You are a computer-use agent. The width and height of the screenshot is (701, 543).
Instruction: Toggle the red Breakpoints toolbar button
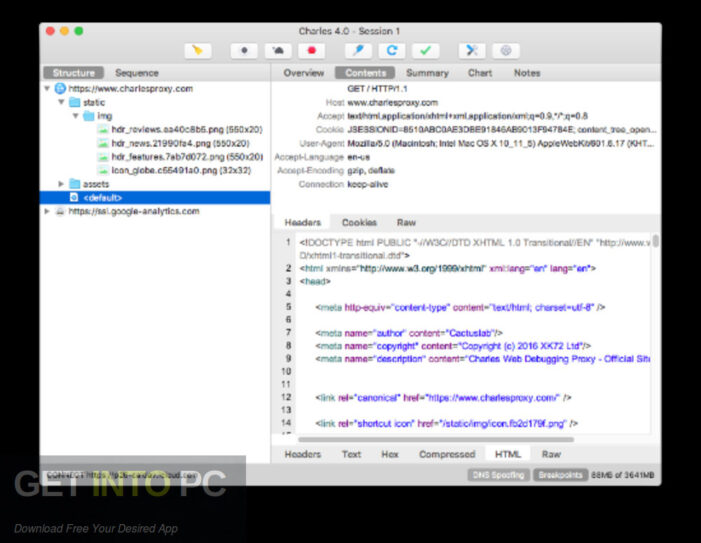point(312,51)
